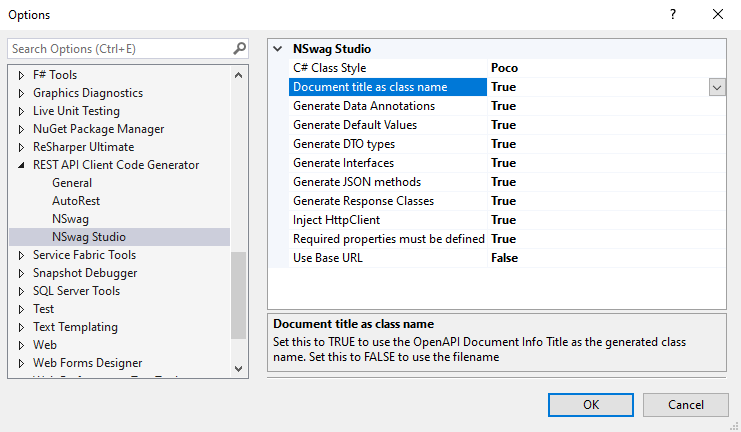Collapse the NSwag Studio property category
This screenshot has width=741, height=432.
click(x=278, y=49)
